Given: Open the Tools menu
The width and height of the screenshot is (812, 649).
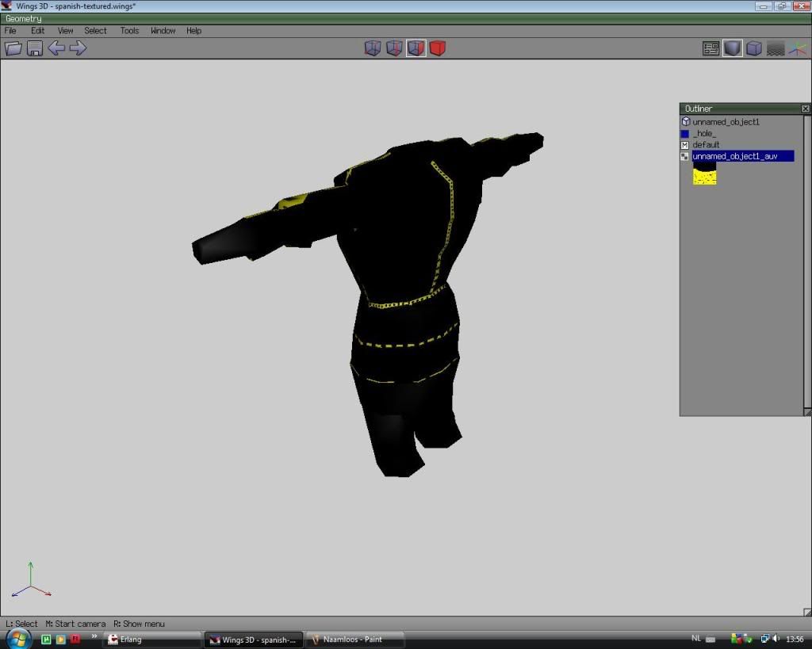Looking at the screenshot, I should (129, 31).
